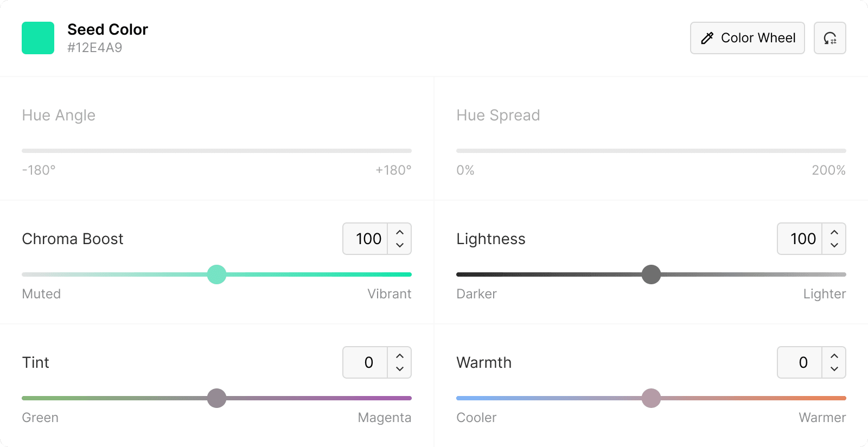868x447 pixels.
Task: Click the Lightness value input field
Action: (x=800, y=239)
